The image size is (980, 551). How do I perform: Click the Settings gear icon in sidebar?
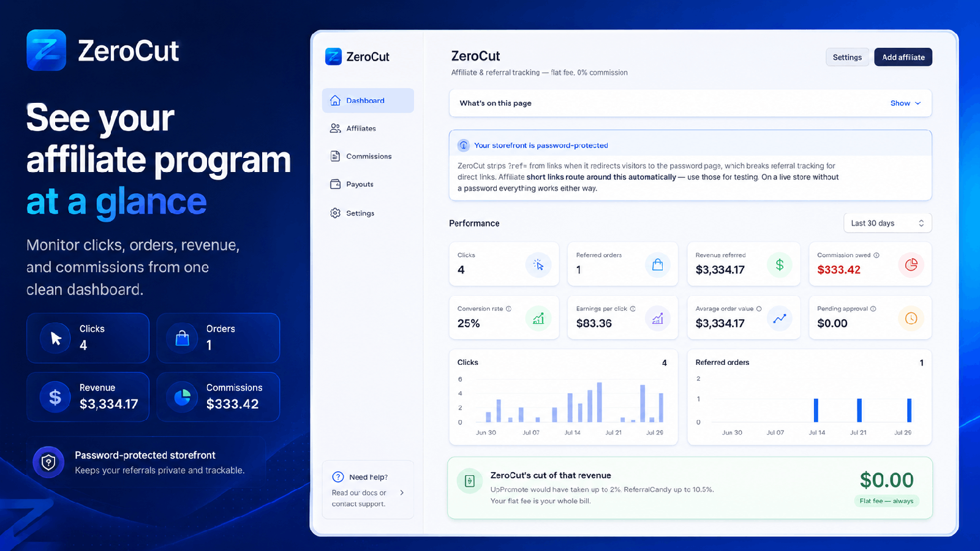pyautogui.click(x=335, y=213)
